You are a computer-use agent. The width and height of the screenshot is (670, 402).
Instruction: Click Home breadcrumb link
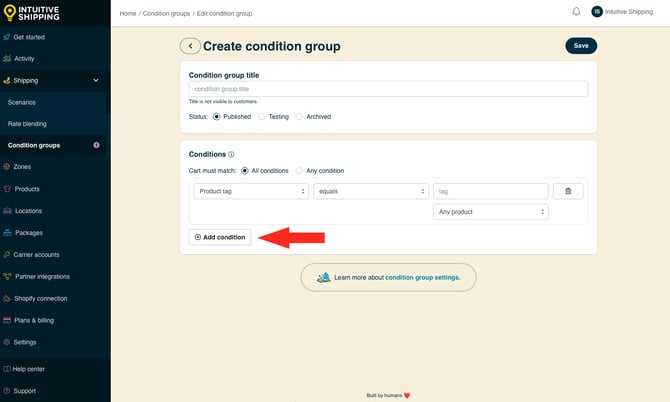(128, 14)
